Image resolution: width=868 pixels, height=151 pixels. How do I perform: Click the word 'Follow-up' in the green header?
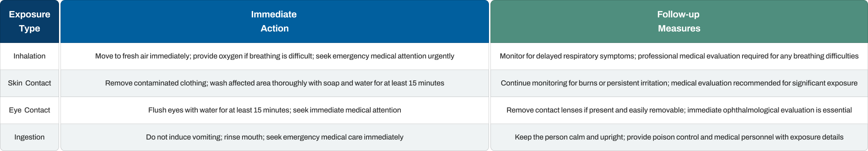(678, 14)
